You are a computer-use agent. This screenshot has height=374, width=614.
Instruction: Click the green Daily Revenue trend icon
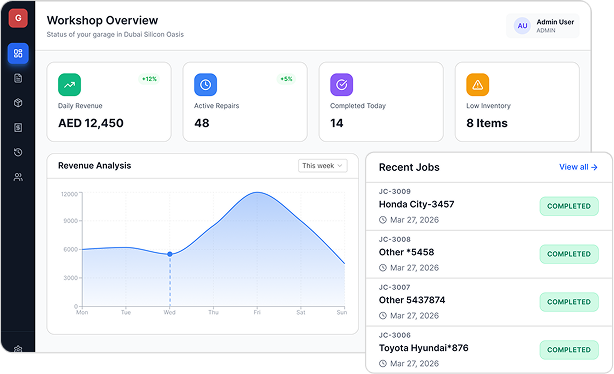[69, 85]
